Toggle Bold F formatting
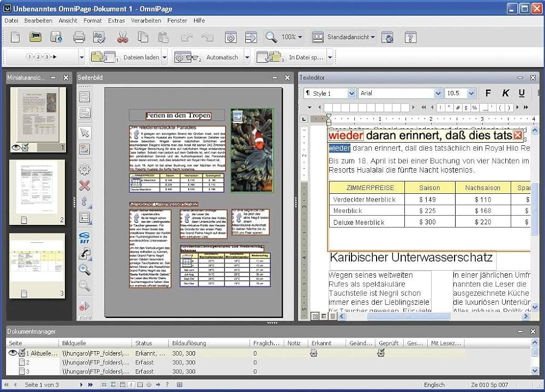545x392 pixels. tap(488, 93)
